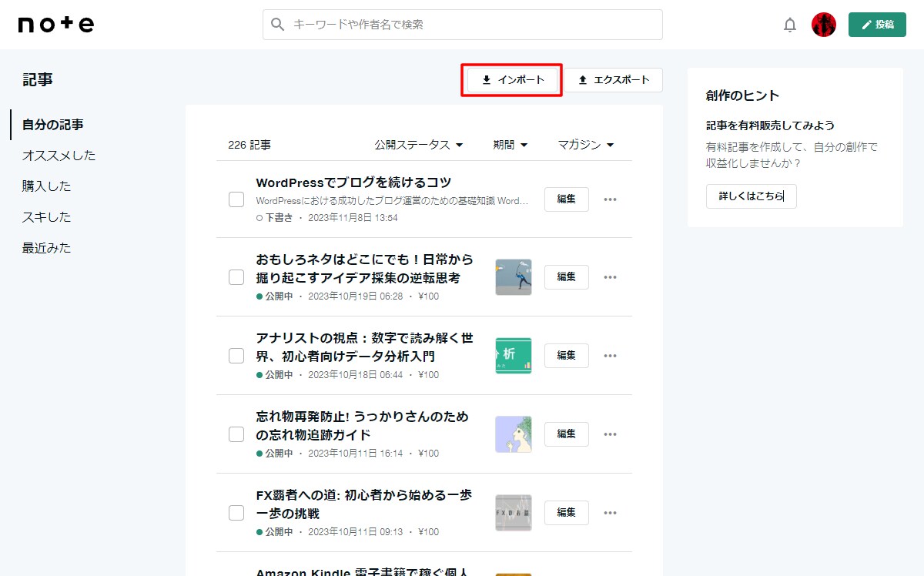Click the 226 記事 count text

(249, 145)
